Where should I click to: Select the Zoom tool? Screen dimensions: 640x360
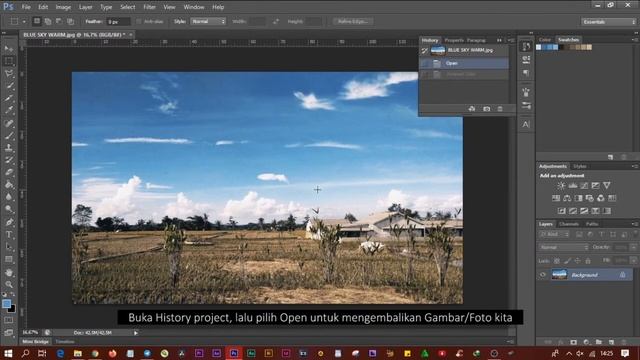click(9, 284)
